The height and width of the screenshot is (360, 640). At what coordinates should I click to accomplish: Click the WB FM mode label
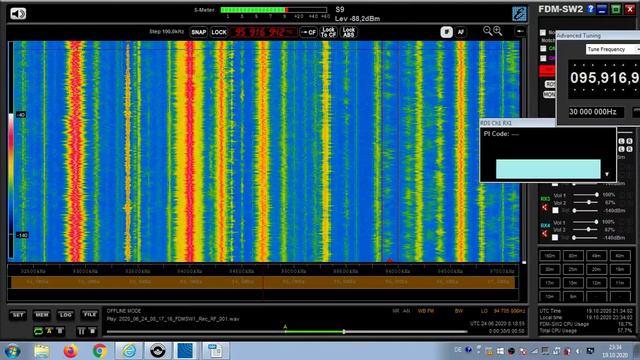point(426,311)
